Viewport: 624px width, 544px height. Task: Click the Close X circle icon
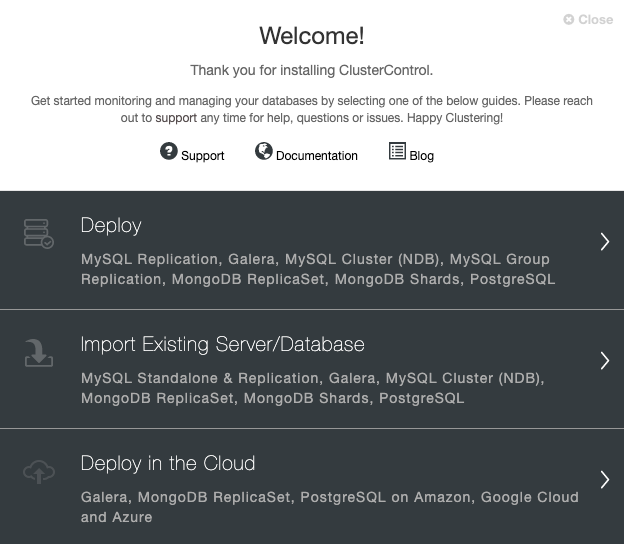569,19
